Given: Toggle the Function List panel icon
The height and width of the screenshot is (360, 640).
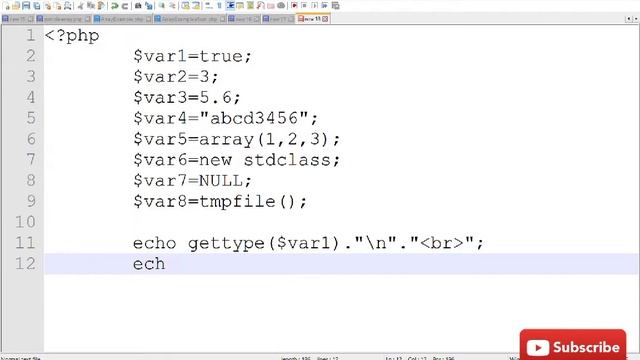Looking at the screenshot, I should [x=260, y=6].
